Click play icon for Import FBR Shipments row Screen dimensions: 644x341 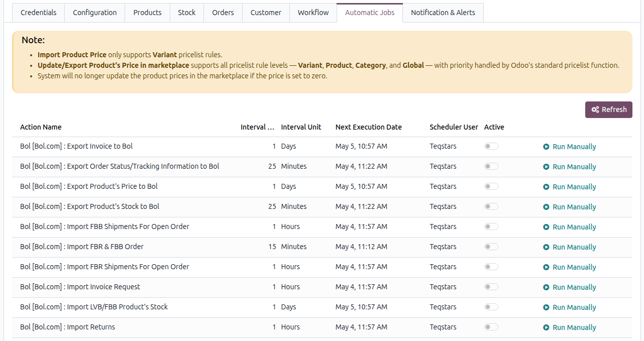(x=546, y=267)
